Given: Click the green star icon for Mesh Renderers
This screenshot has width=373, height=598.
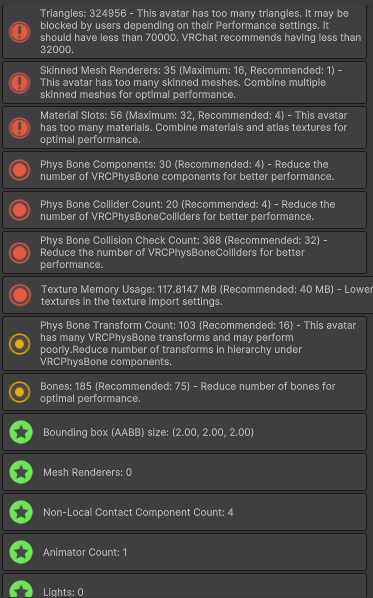Looking at the screenshot, I should [21, 472].
